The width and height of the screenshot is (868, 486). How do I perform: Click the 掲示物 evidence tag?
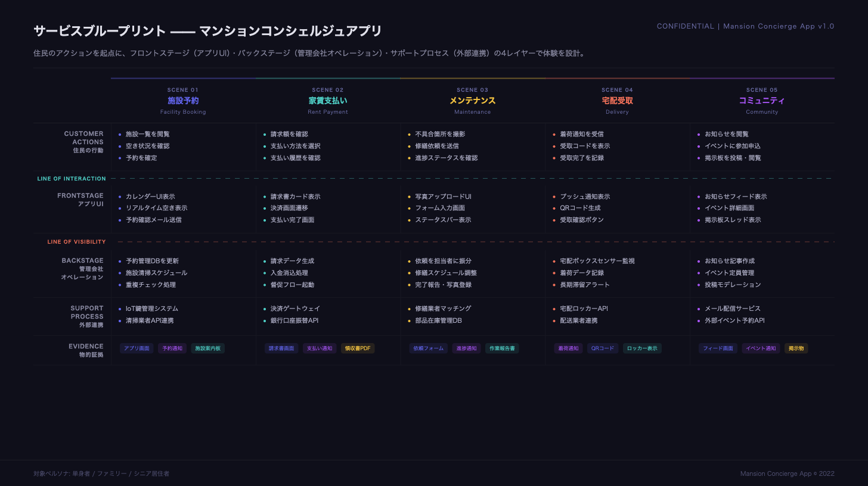(796, 348)
